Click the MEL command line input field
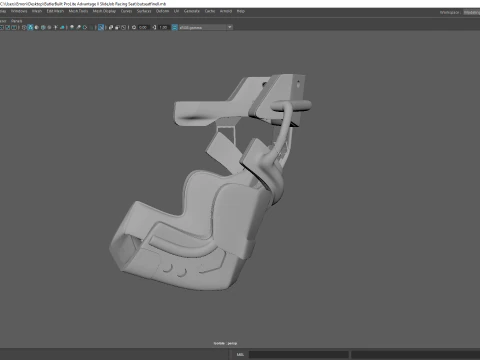The height and width of the screenshot is (360, 480). point(299,354)
